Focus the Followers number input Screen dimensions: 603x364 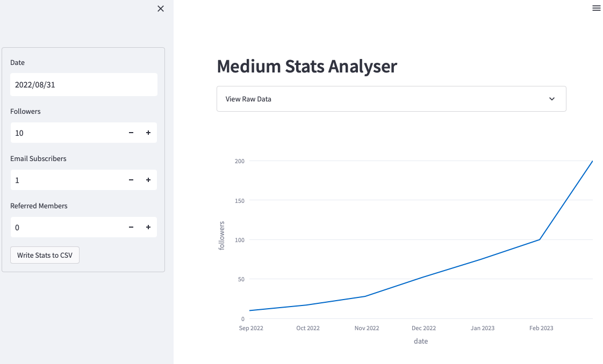pos(64,133)
